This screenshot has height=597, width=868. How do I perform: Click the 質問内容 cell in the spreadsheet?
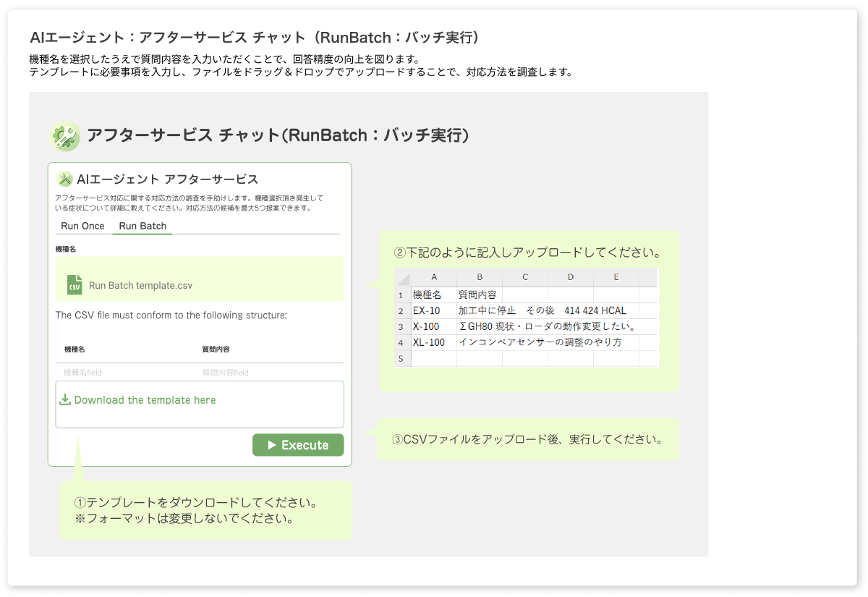[x=480, y=295]
